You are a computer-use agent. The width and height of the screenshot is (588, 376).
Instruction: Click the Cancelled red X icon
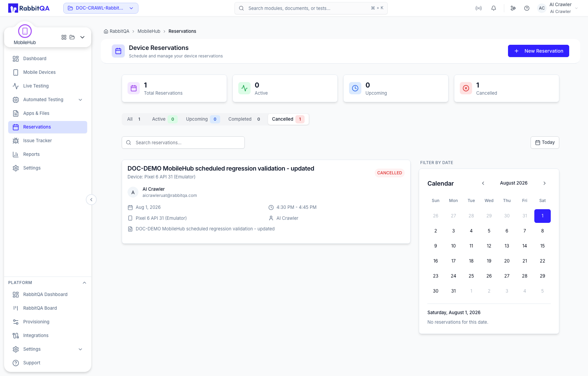(466, 88)
